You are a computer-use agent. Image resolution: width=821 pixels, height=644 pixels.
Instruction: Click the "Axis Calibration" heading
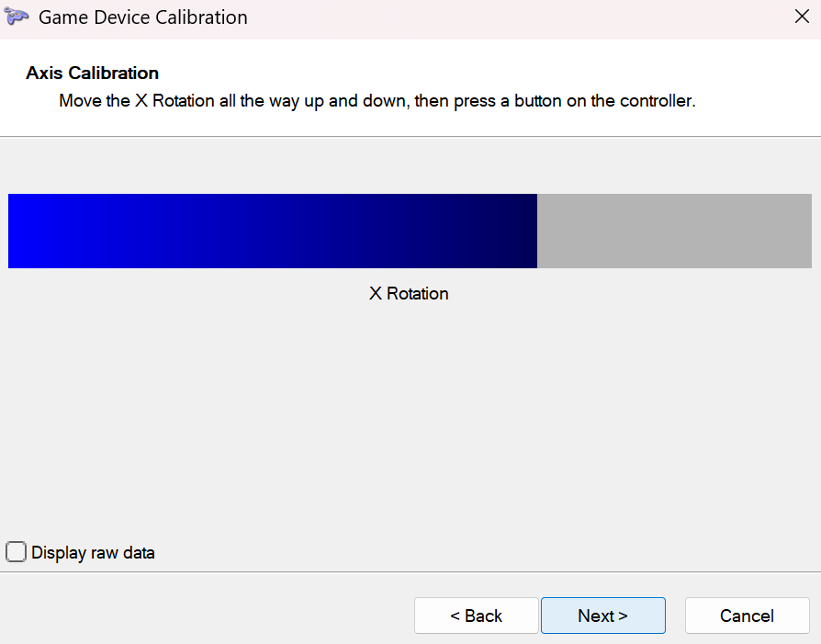click(92, 73)
